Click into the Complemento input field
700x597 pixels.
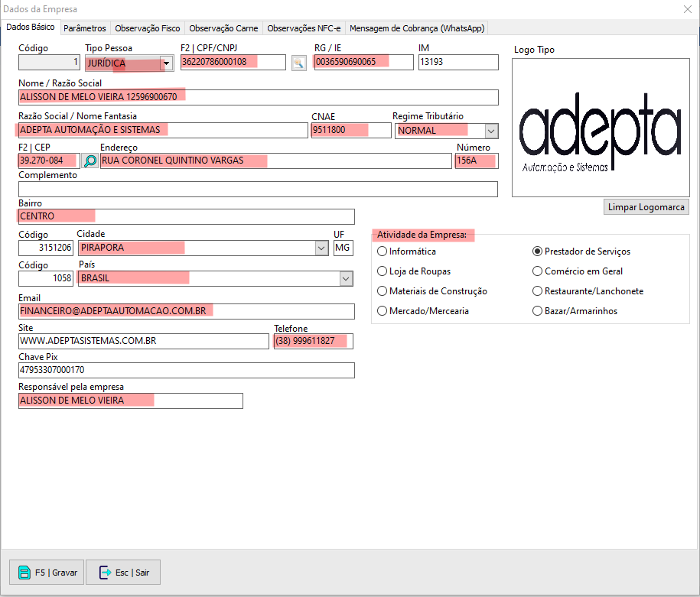(x=258, y=189)
